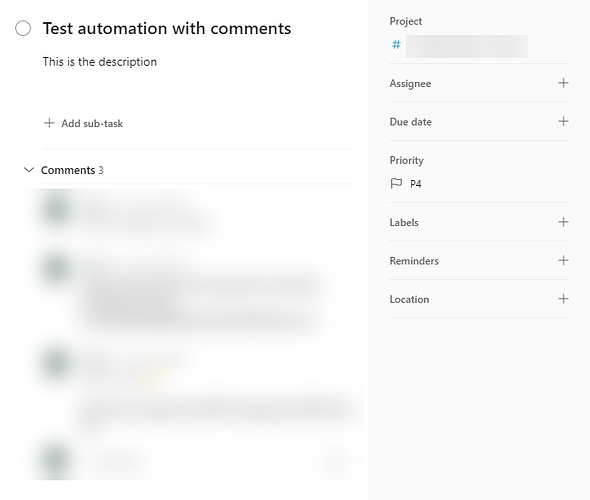Click the Assignee label

410,84
